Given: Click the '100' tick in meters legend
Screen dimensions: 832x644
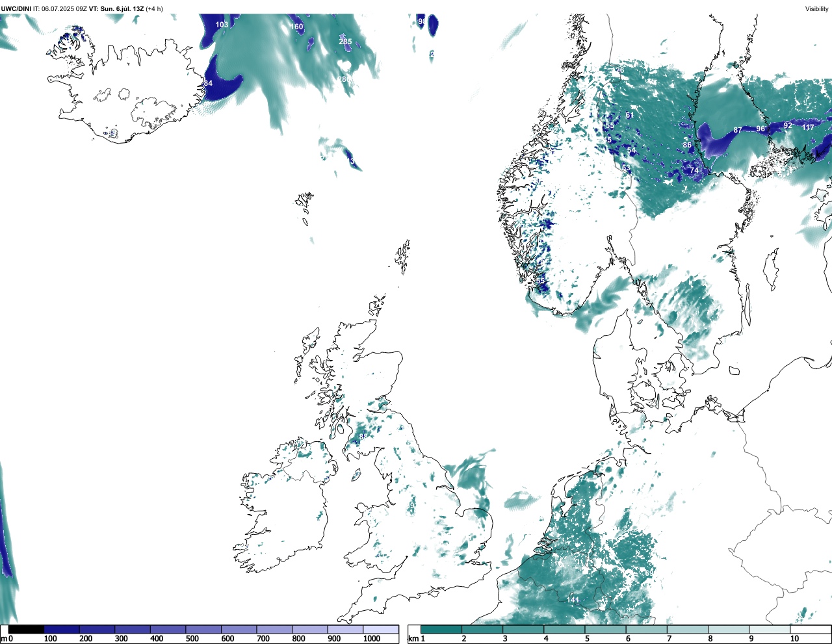Looking at the screenshot, I should pyautogui.click(x=50, y=639).
